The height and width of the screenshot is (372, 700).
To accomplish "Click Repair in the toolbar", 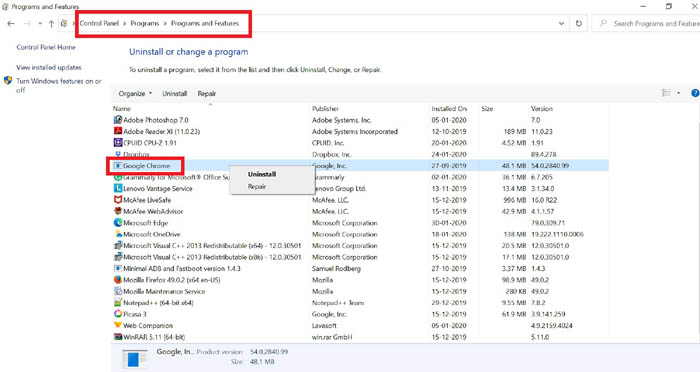I will (207, 93).
